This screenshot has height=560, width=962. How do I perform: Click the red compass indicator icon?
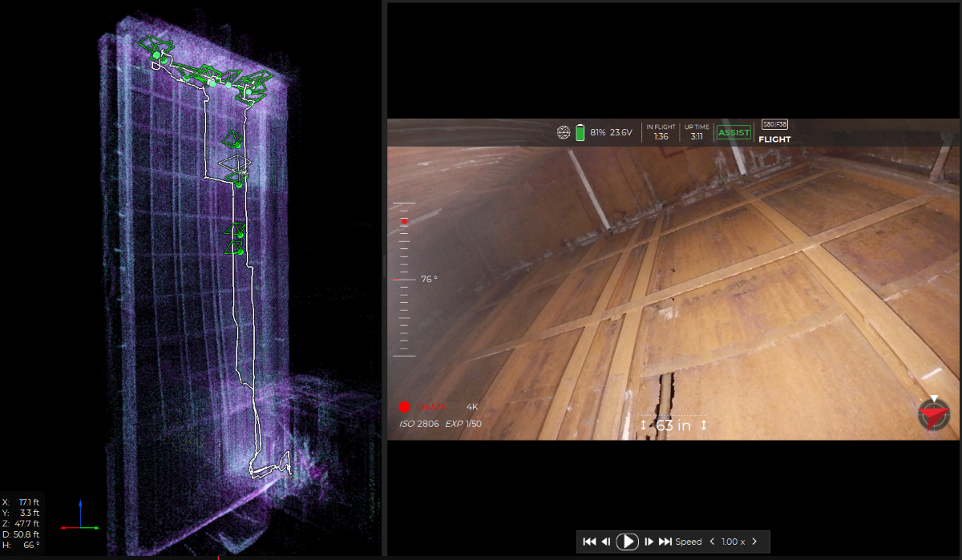point(933,414)
